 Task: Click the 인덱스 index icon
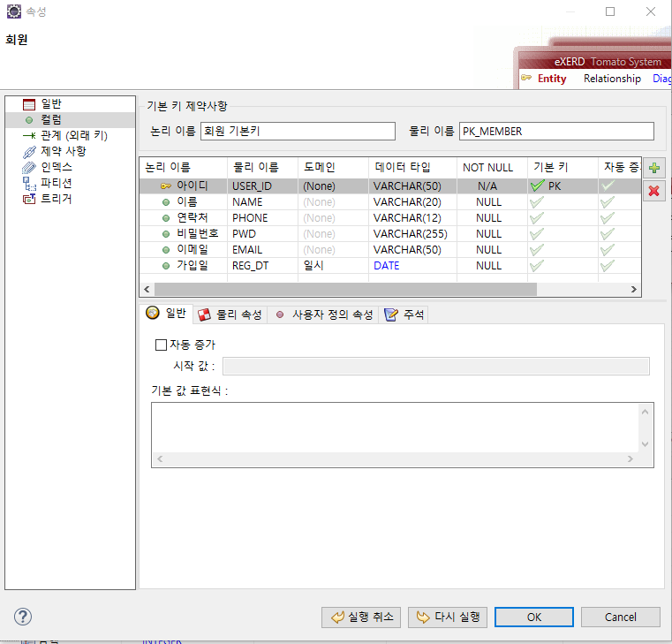29,168
